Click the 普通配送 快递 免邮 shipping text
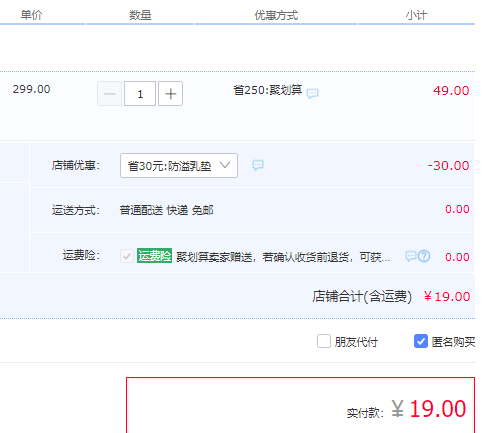 (167, 210)
